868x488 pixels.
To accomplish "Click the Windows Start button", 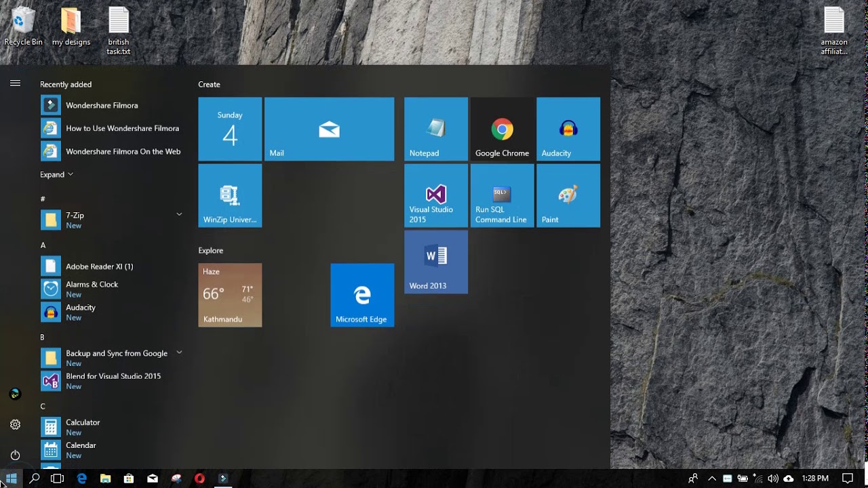I will [12, 479].
